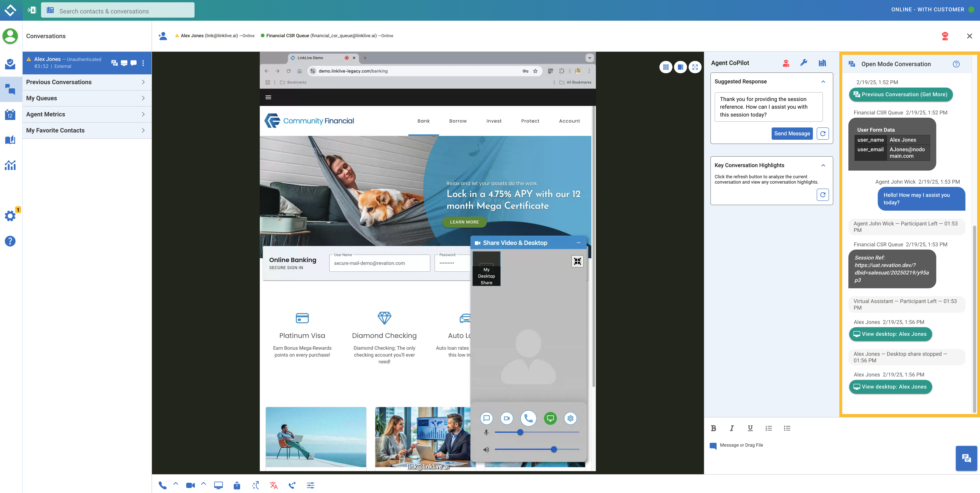The height and width of the screenshot is (493, 980).
Task: Click the wrench icon in Agent CoPilot
Action: [803, 63]
